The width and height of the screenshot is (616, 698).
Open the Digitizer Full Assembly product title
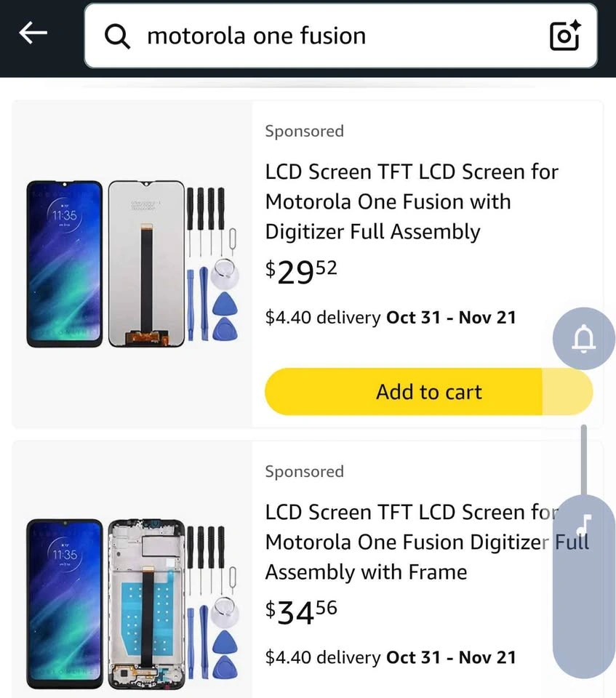coord(411,202)
